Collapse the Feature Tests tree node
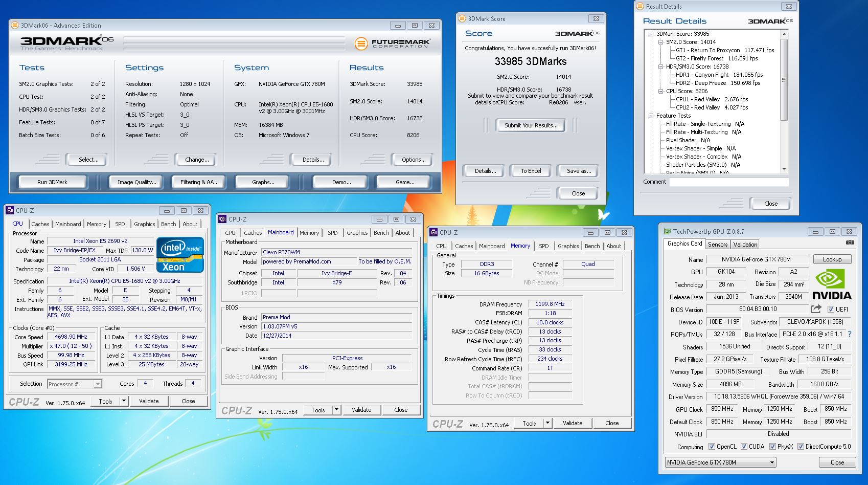Viewport: 868px width, 485px height. [x=651, y=116]
